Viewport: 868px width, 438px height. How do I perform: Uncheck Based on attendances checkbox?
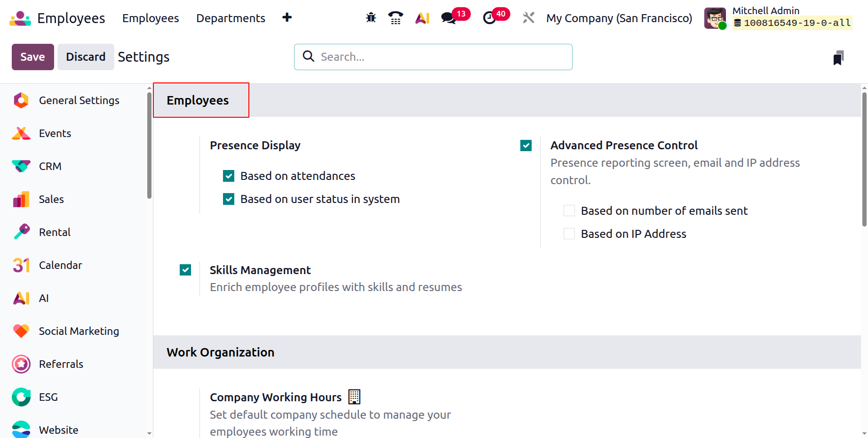(x=229, y=176)
